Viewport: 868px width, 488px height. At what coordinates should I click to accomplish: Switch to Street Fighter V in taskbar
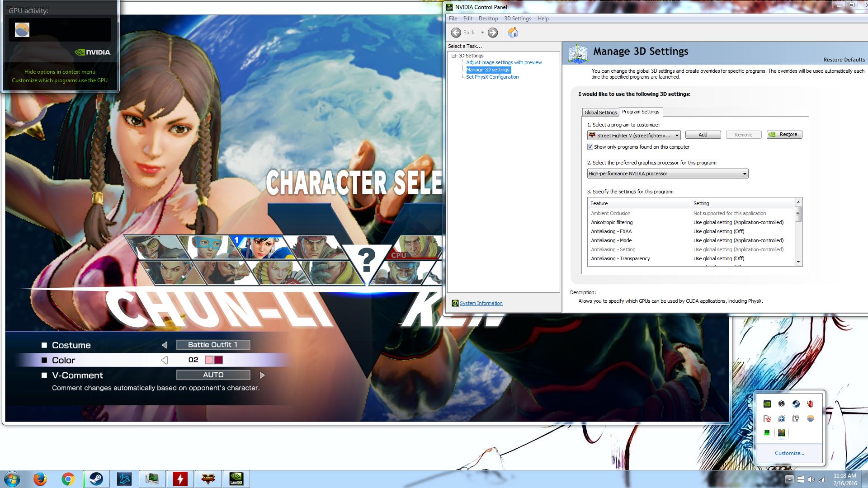point(208,479)
